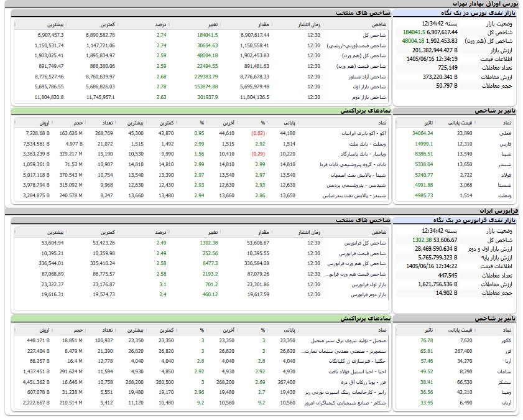
Task: Click the بورس اوراق بهادار تهران section title
Action: [485, 4]
